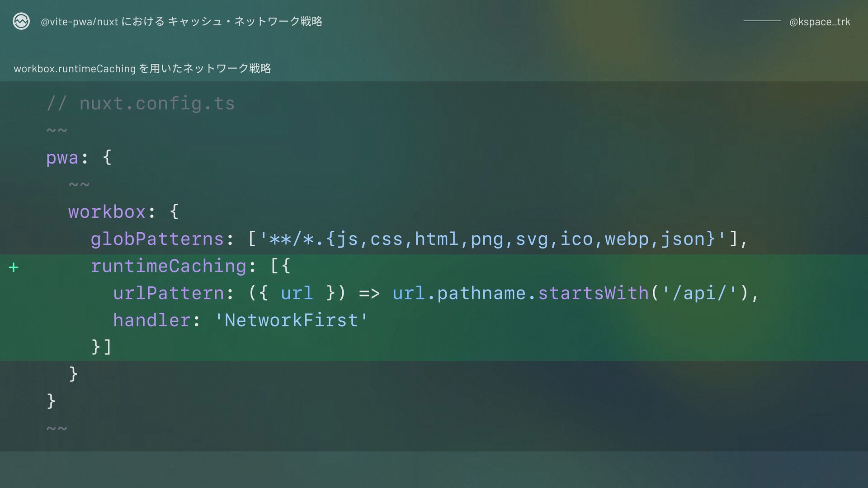This screenshot has width=868, height=488.
Task: Click the urlPattern key
Action: pyautogui.click(x=169, y=293)
